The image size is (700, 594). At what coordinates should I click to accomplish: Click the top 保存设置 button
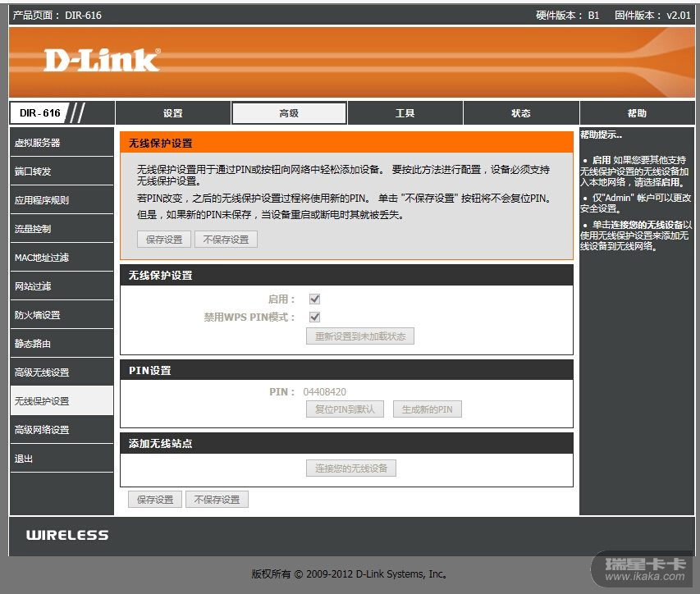pos(164,240)
